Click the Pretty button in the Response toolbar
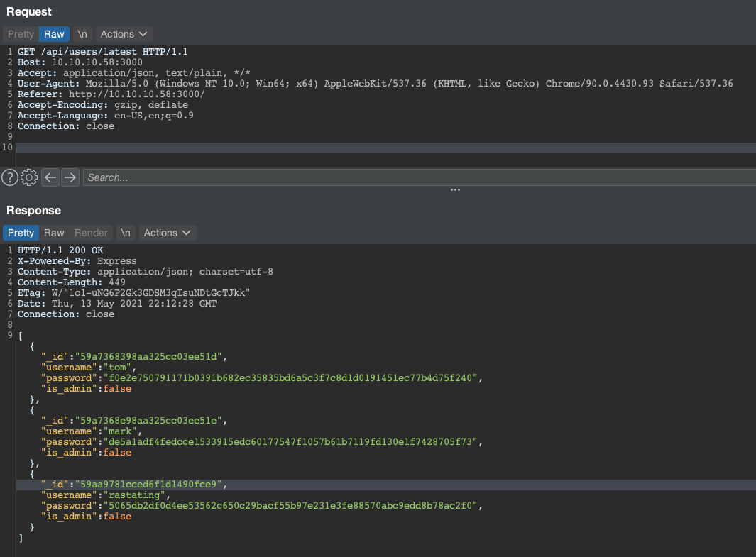Screen dimensions: 756x557 coord(21,232)
